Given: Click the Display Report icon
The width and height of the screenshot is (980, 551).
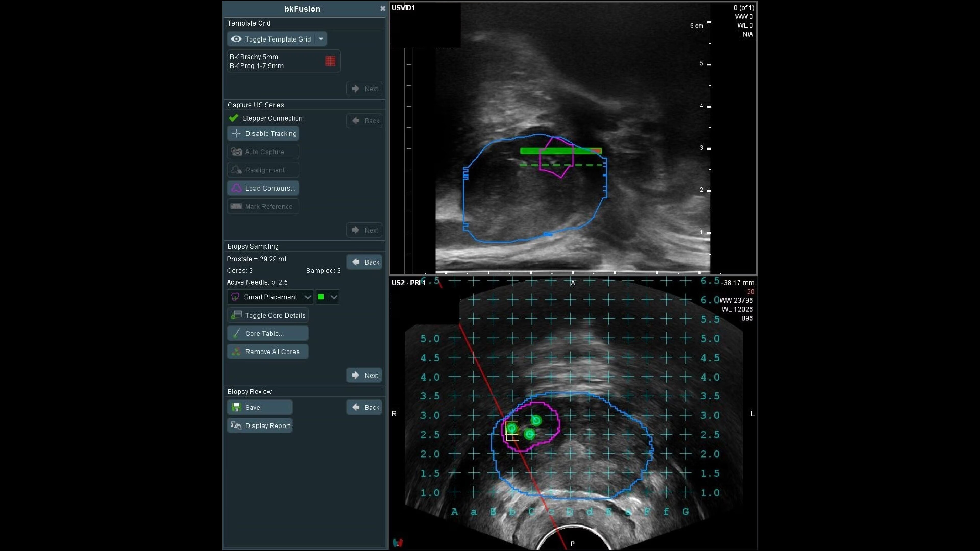Looking at the screenshot, I should point(236,425).
